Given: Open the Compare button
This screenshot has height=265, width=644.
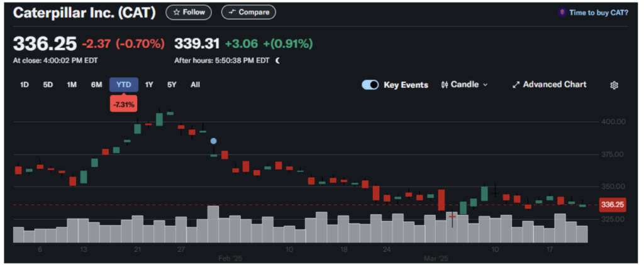Looking at the screenshot, I should [x=248, y=13].
